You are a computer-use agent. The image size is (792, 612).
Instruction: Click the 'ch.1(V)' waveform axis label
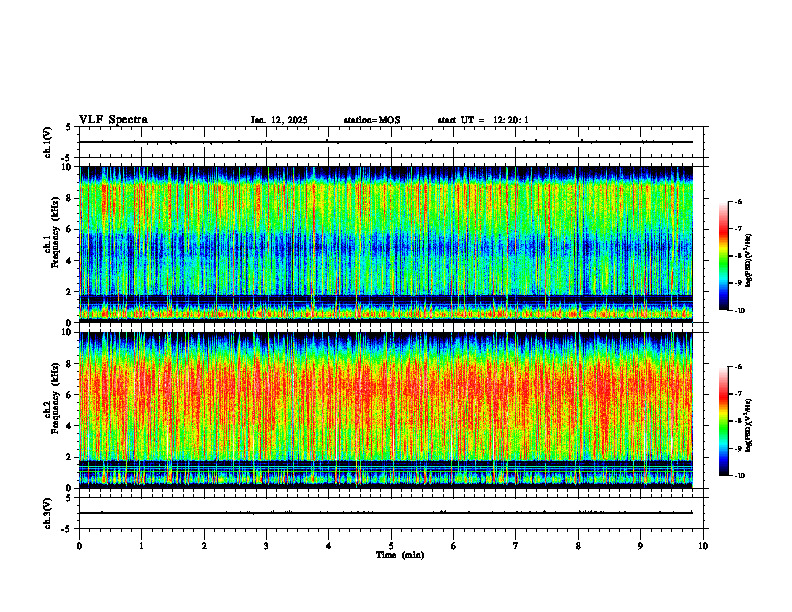[x=48, y=142]
